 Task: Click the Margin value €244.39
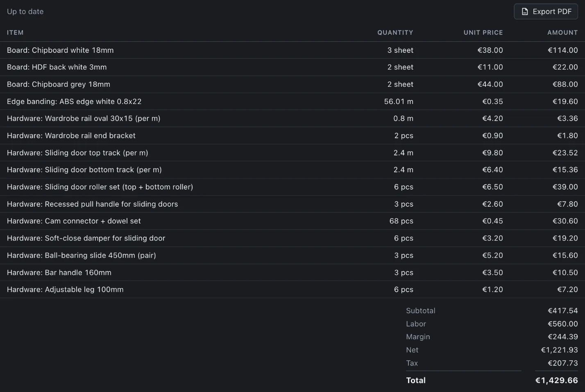point(563,337)
